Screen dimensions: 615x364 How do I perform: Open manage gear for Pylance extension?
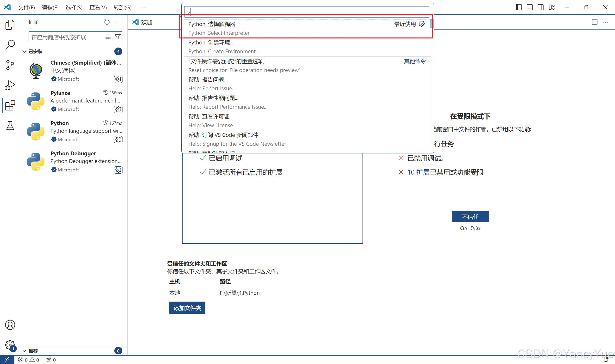coord(118,109)
